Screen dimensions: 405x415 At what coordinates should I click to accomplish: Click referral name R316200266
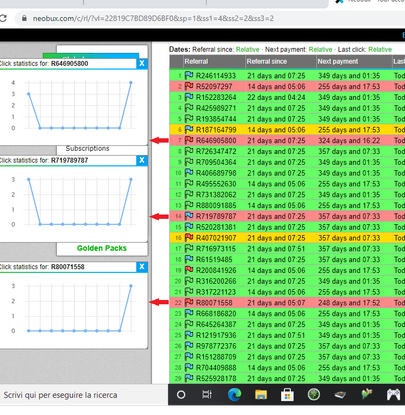point(216,281)
